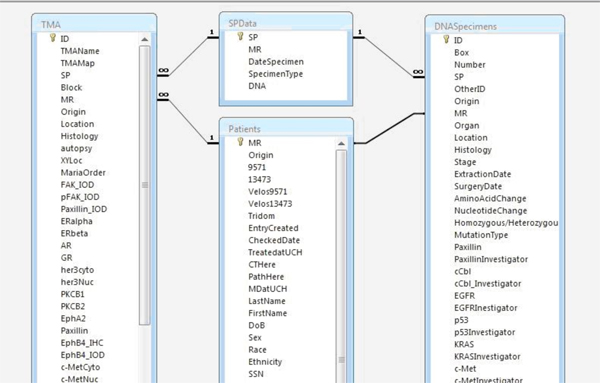The height and width of the screenshot is (383, 600).
Task: Select the OtherID field in DNASpecimens
Action: point(470,89)
